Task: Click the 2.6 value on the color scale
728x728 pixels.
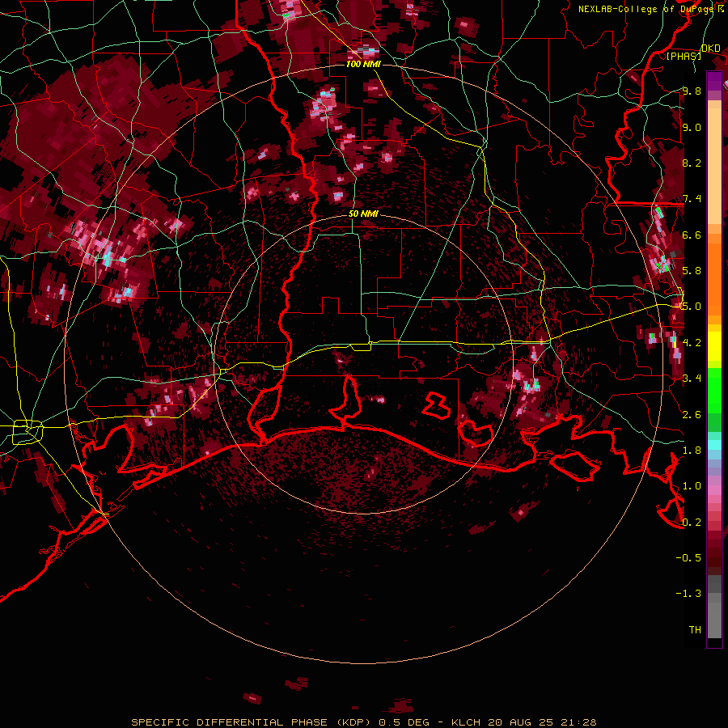Action: [692, 415]
